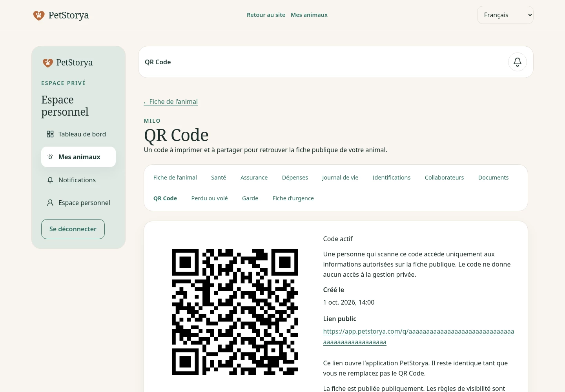
Task: Click the Mes animaux sidebar icon
Action: (x=50, y=157)
